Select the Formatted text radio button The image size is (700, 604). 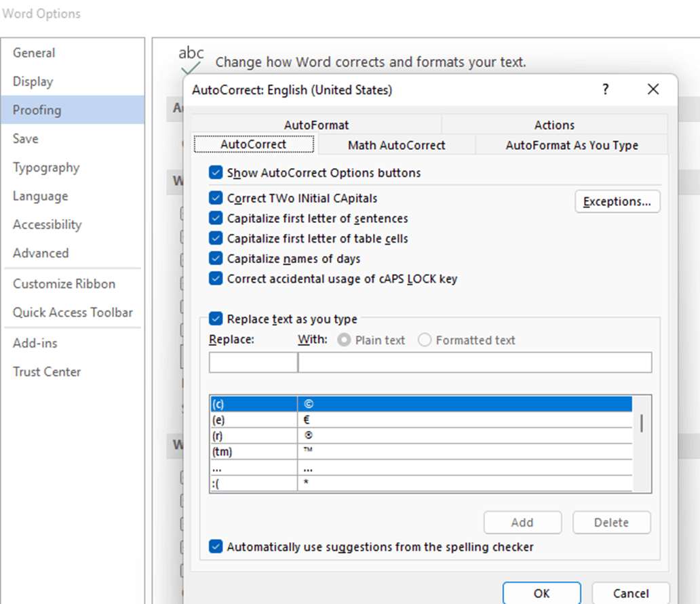[424, 340]
